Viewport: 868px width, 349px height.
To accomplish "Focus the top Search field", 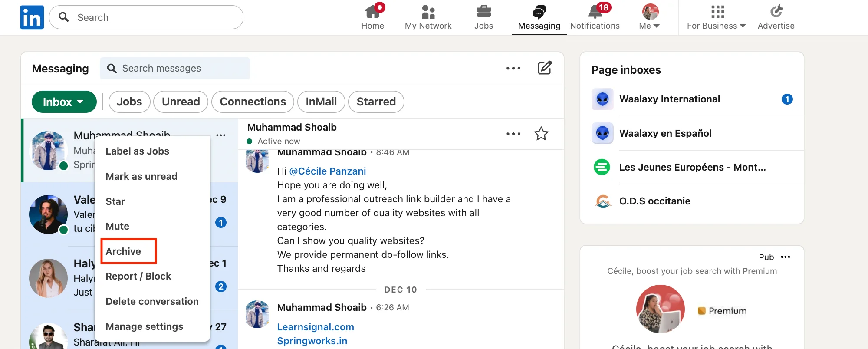I will pyautogui.click(x=146, y=17).
